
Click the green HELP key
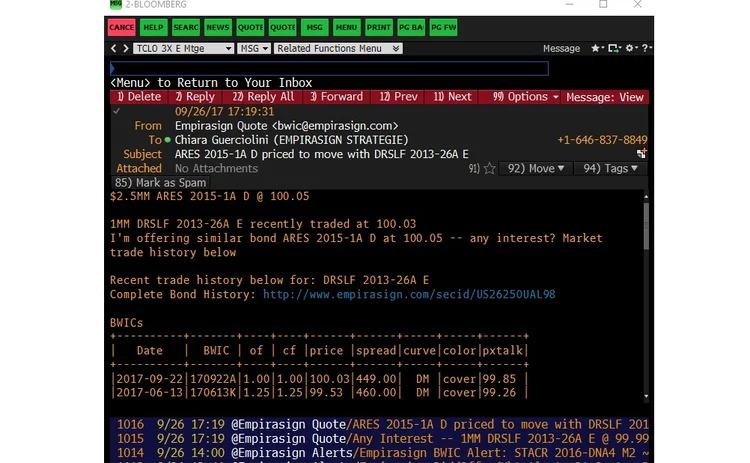(153, 27)
